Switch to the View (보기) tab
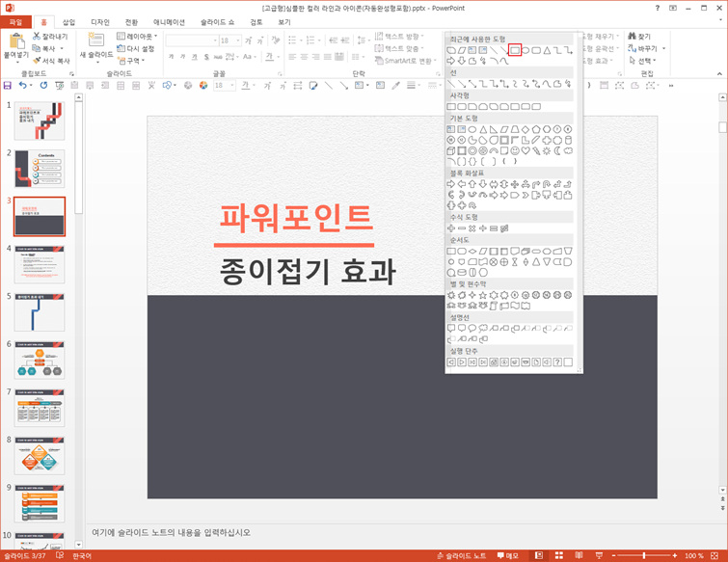The image size is (728, 562). pyautogui.click(x=284, y=22)
